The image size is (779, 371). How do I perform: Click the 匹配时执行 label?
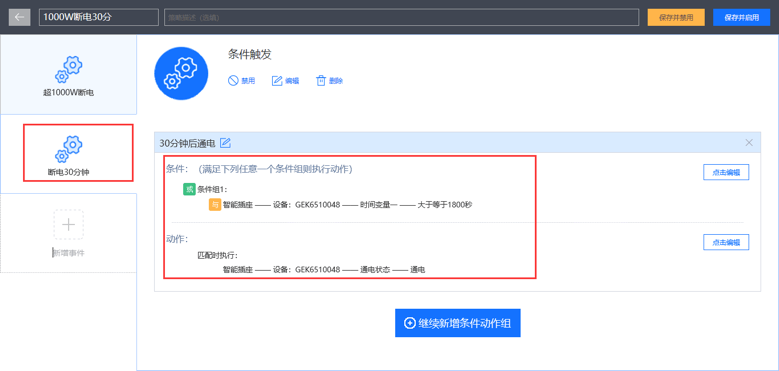218,255
